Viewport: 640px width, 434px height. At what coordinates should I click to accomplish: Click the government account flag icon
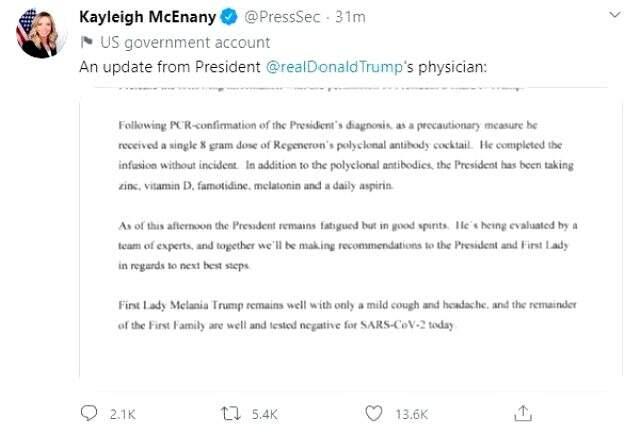click(86, 43)
